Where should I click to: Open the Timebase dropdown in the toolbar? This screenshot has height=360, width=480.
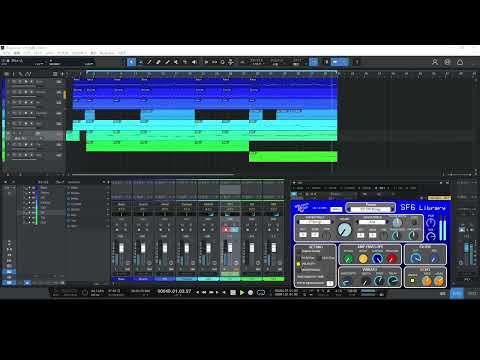[x=277, y=62]
